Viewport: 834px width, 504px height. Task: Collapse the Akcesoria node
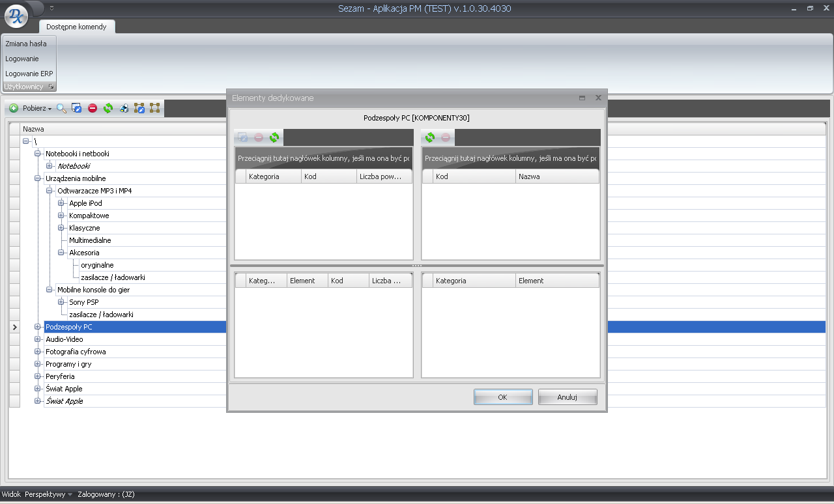[x=61, y=253]
